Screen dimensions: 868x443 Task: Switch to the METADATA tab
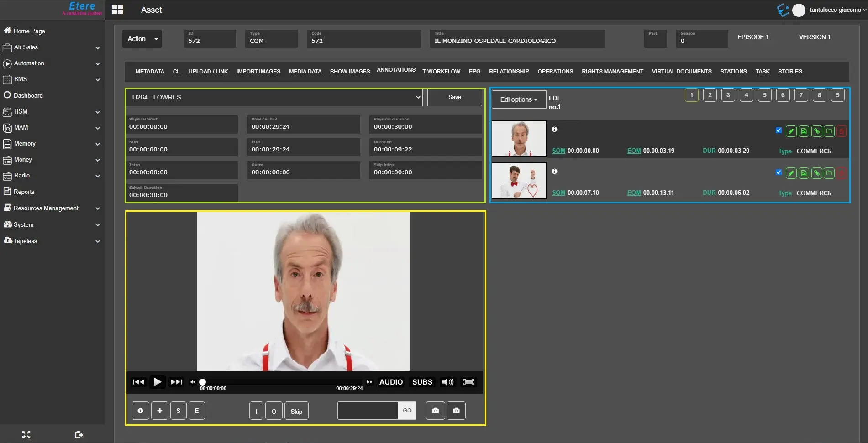click(150, 72)
